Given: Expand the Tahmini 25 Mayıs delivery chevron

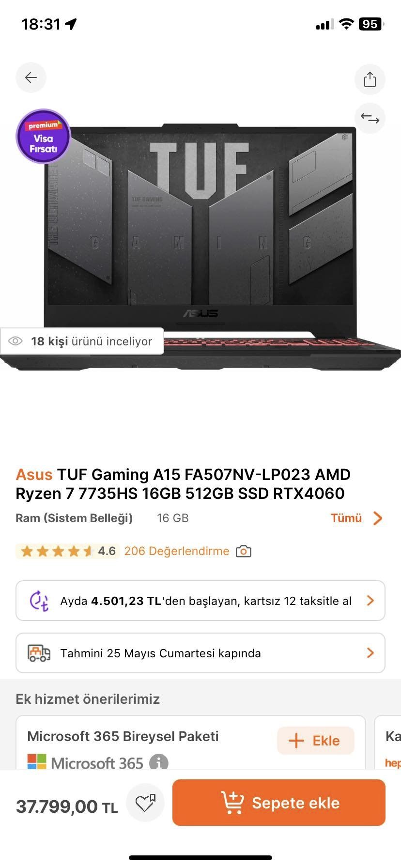Looking at the screenshot, I should [370, 653].
